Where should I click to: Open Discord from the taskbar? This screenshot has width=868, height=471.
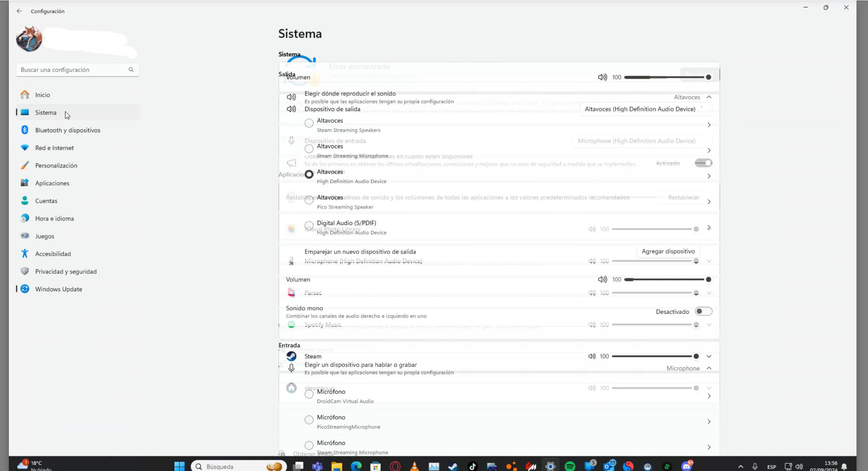[687, 466]
